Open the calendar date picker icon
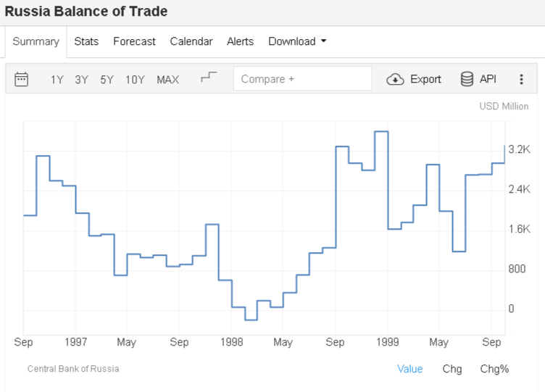 coord(22,79)
